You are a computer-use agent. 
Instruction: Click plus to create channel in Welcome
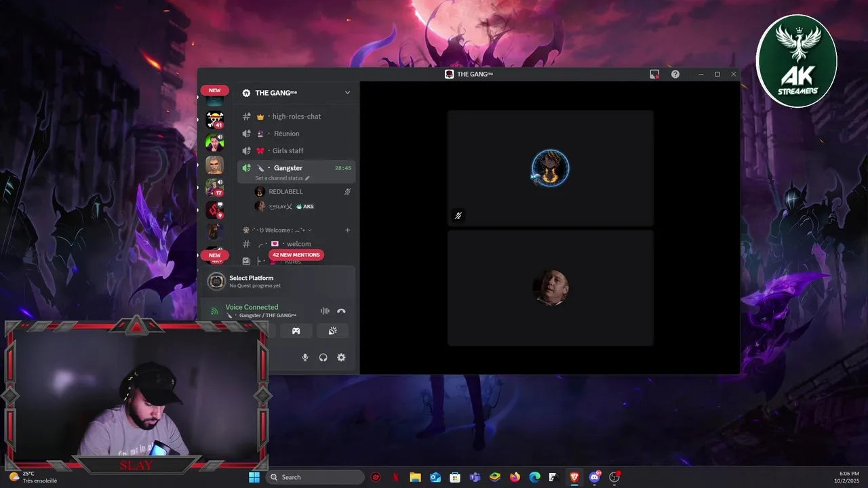[x=347, y=230]
